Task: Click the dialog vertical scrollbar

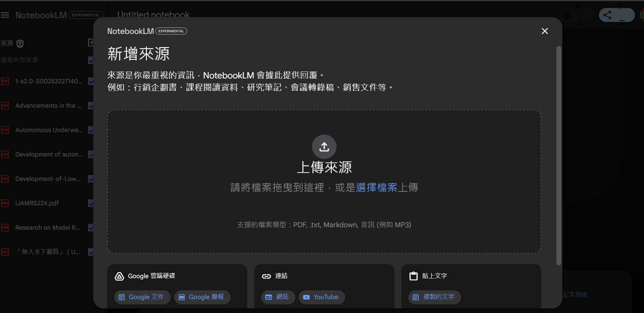Action: coord(558,155)
